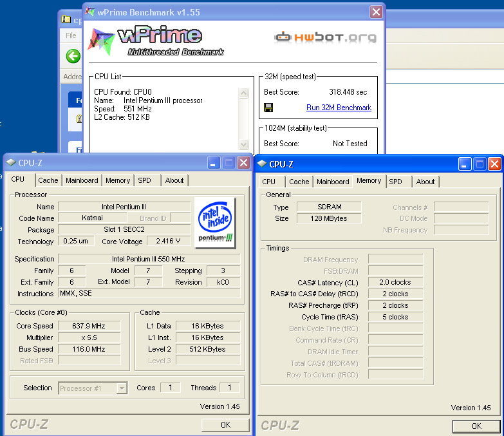Click the Core Speed value 637.9 MHz

[x=89, y=326]
